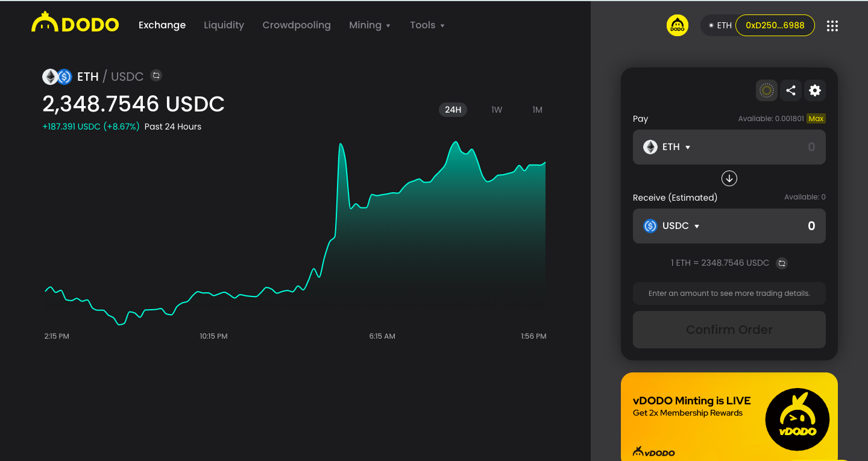Click the 10:15 PM chart axis label
This screenshot has width=868, height=461.
[x=214, y=336]
